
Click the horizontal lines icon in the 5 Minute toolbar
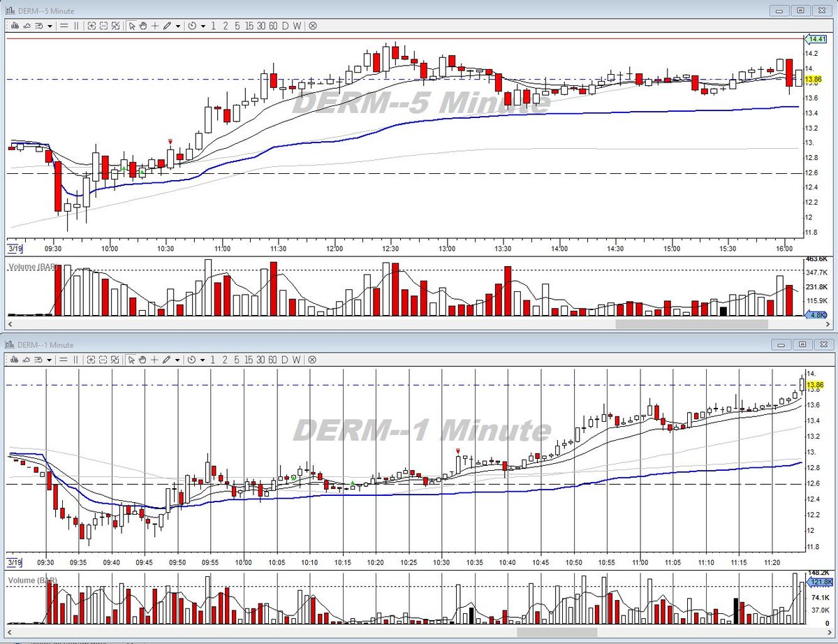coord(64,26)
